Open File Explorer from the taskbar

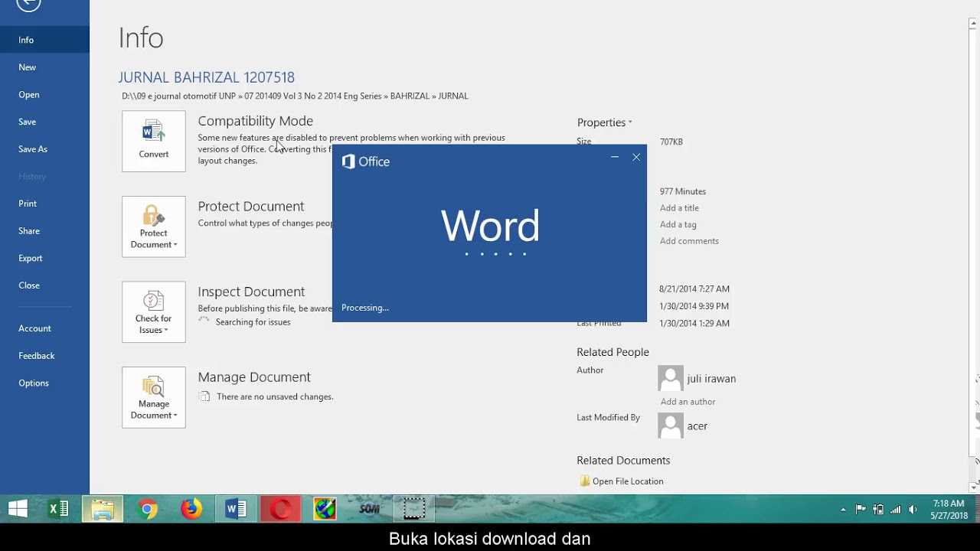pos(103,509)
